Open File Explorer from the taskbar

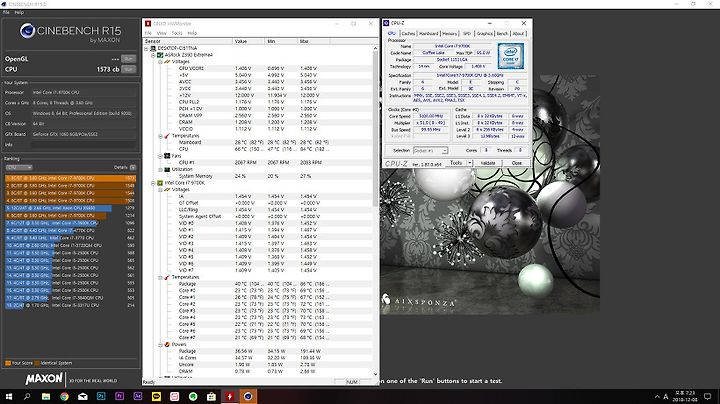[46, 396]
